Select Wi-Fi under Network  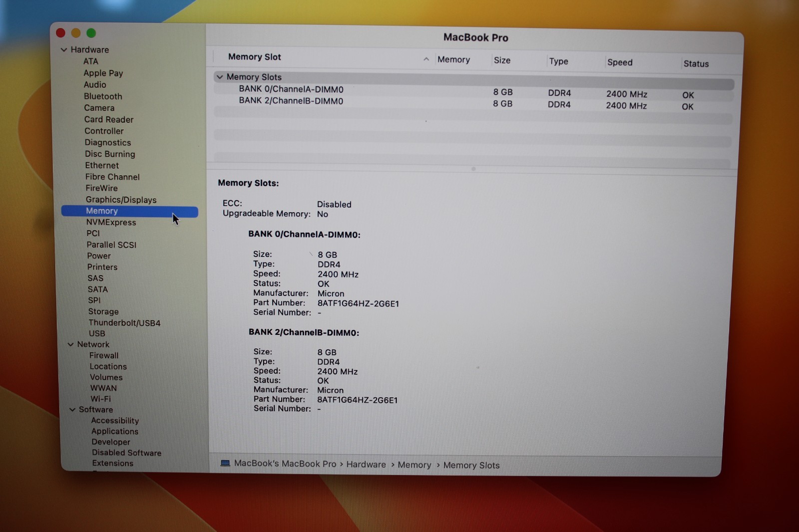(101, 399)
